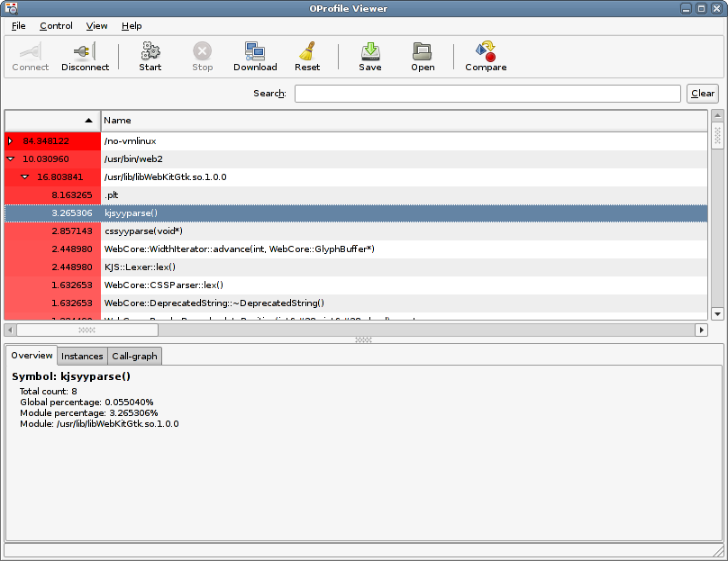Image resolution: width=728 pixels, height=561 pixels.
Task: Open the File menu
Action: pos(18,26)
